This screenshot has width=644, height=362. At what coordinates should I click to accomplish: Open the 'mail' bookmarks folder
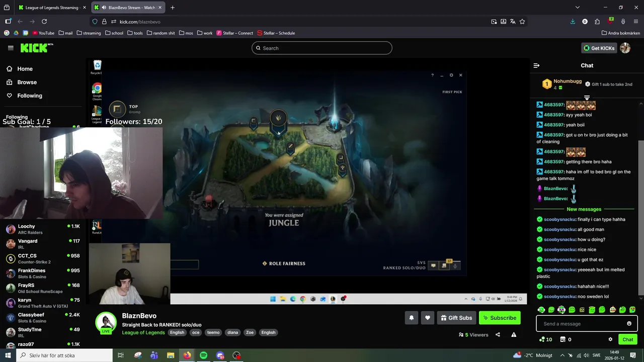tap(66, 33)
